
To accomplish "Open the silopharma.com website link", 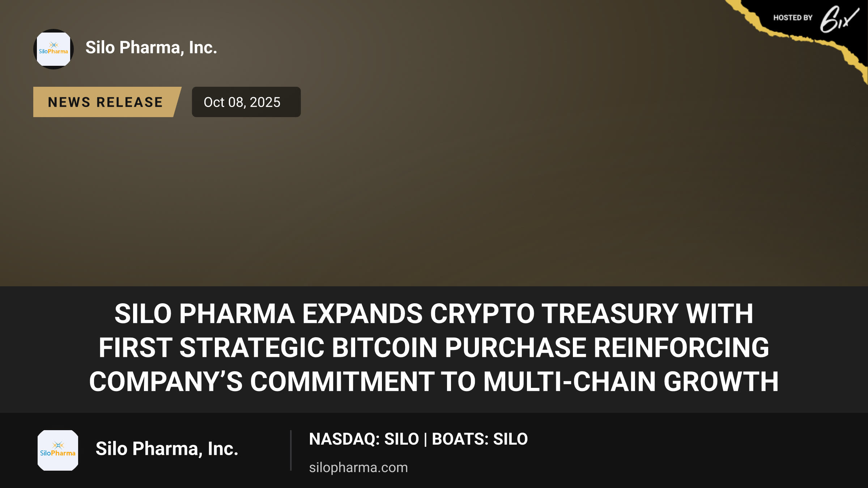I will coord(358,467).
